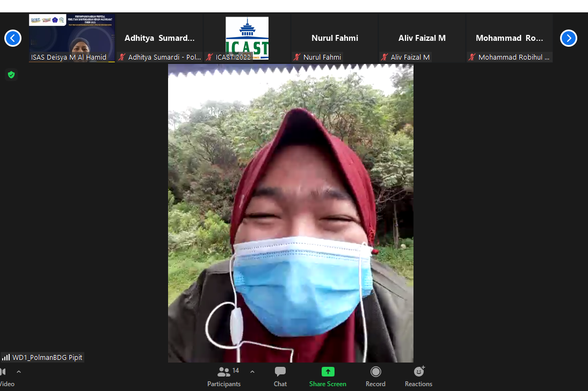The height and width of the screenshot is (391, 588).
Task: Start recording with the Record button
Action: pyautogui.click(x=375, y=375)
